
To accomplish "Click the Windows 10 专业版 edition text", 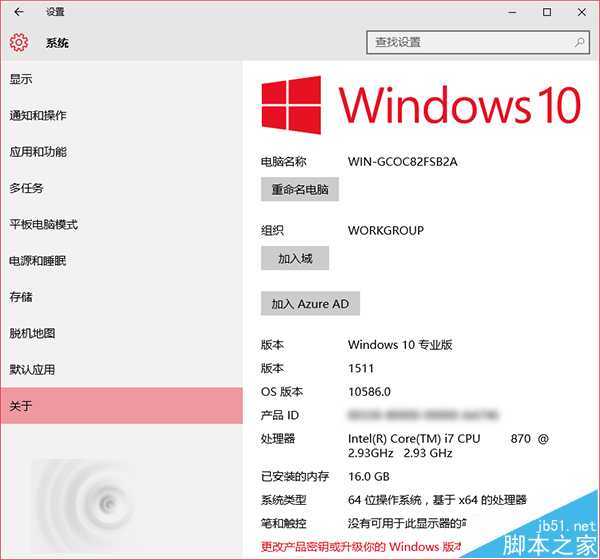I will [400, 345].
